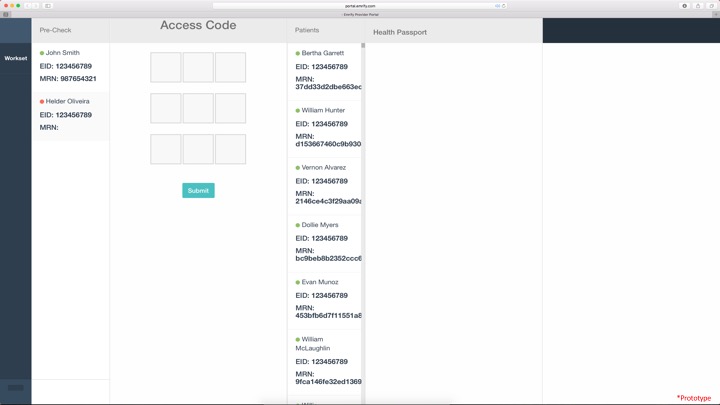Click status dot beside Bertha Garrett
The height and width of the screenshot is (405, 720).
click(x=298, y=54)
